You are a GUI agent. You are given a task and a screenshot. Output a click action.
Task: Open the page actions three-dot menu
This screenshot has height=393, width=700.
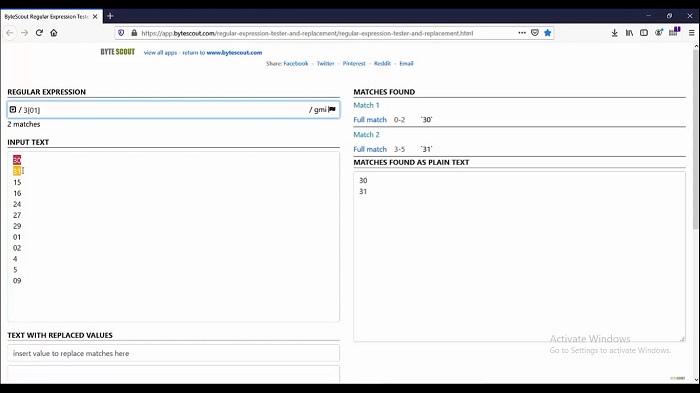click(x=522, y=33)
